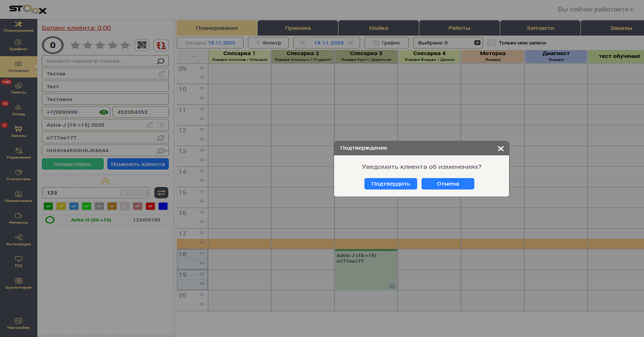Go to previous date arrow
Image resolution: width=644 pixels, height=337 pixels.
302,43
